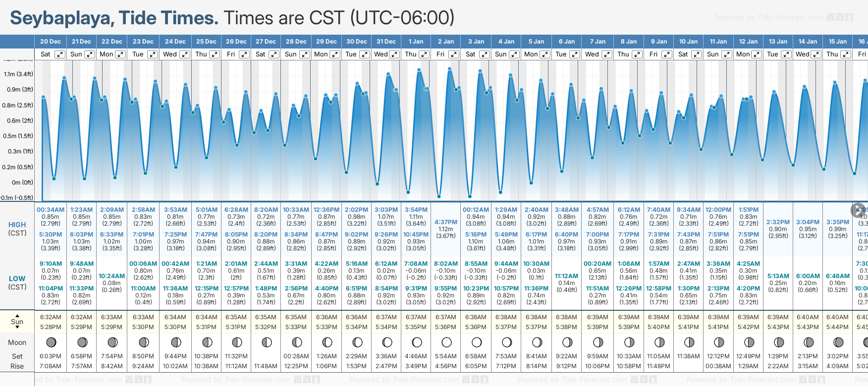Click the moon phase icon for 20 Dec
Screen dimensions: 868x386
51,342
